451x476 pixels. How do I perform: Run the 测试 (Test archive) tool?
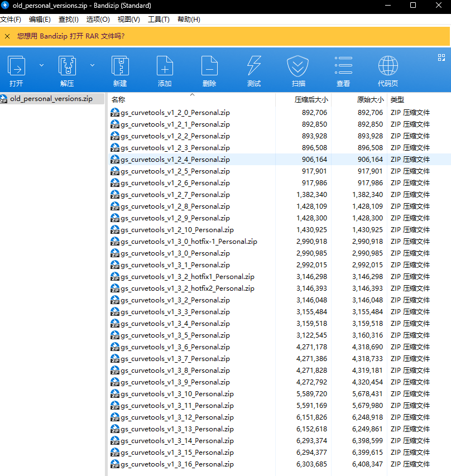[253, 68]
